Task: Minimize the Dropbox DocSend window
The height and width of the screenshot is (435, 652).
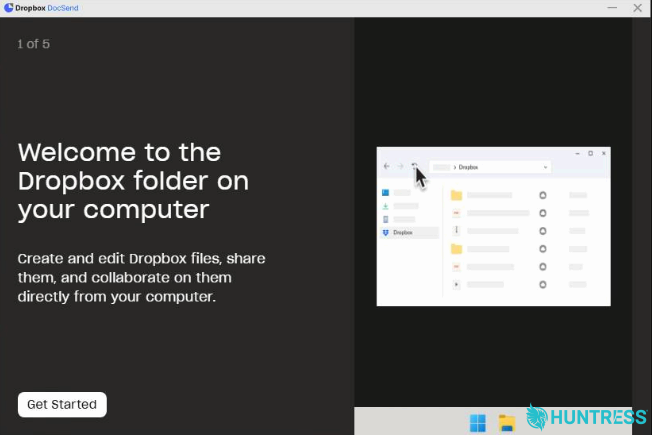Action: (x=612, y=8)
